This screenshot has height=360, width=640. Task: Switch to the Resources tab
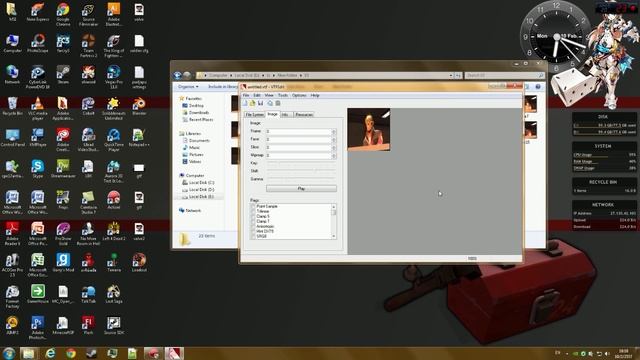click(304, 115)
